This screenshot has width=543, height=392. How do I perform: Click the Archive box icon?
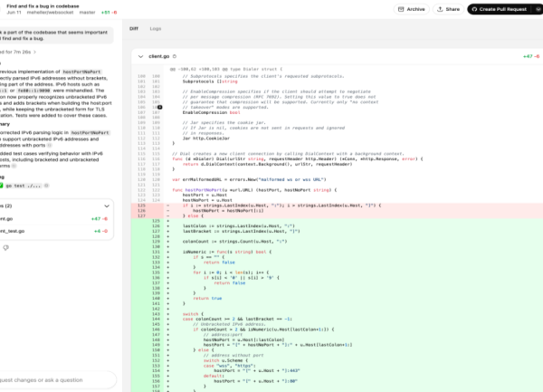(401, 9)
